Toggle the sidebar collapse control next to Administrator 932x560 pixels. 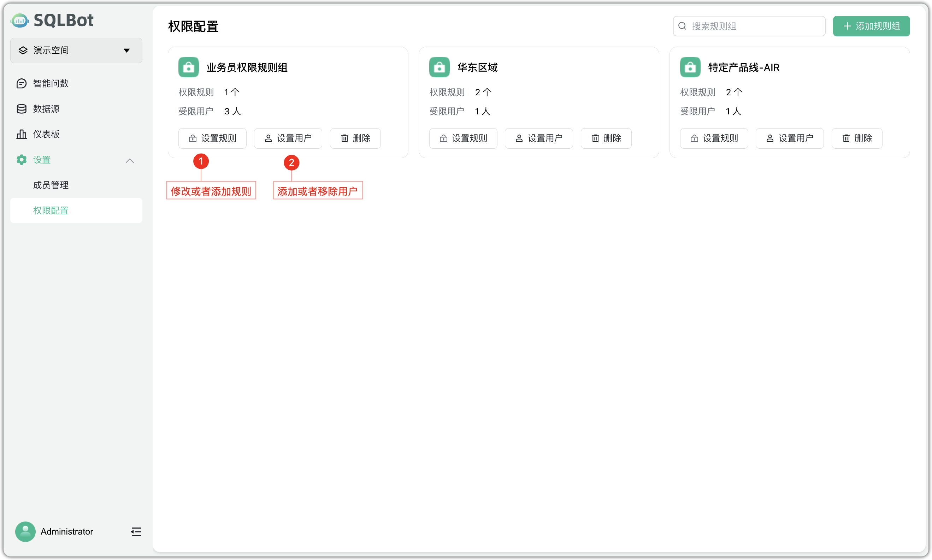click(x=136, y=532)
